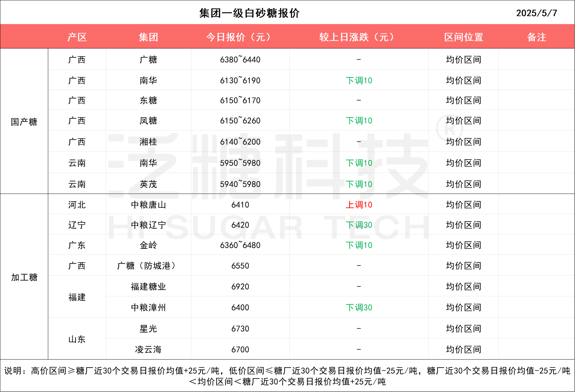
Task: Click the 集团 column header
Action: [148, 37]
